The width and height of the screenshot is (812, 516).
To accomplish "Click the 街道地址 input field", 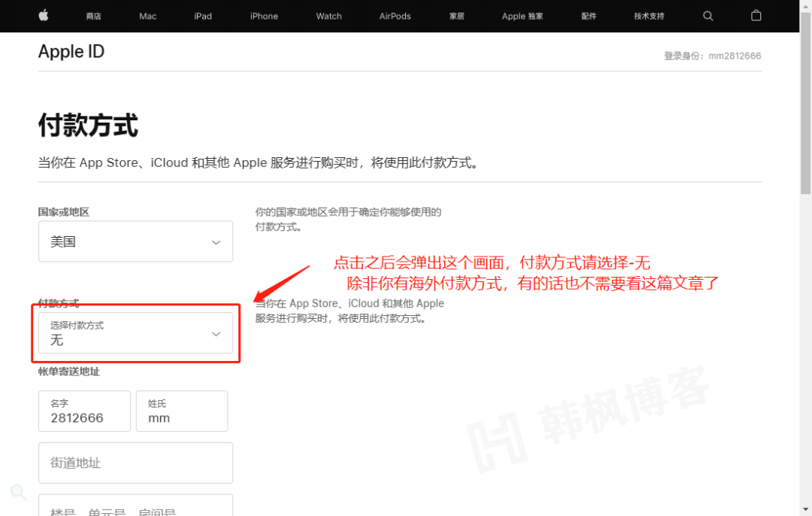I will coord(135,463).
